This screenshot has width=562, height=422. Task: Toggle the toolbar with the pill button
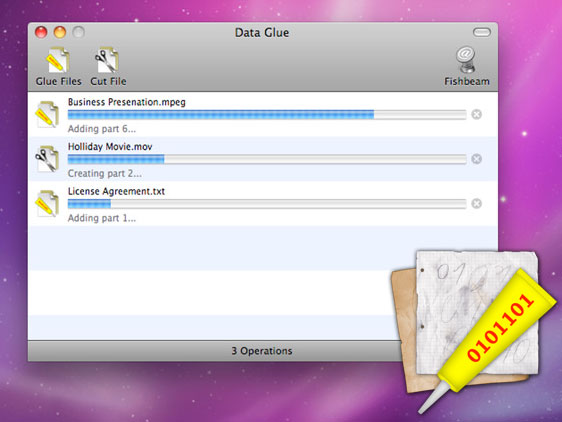(481, 32)
